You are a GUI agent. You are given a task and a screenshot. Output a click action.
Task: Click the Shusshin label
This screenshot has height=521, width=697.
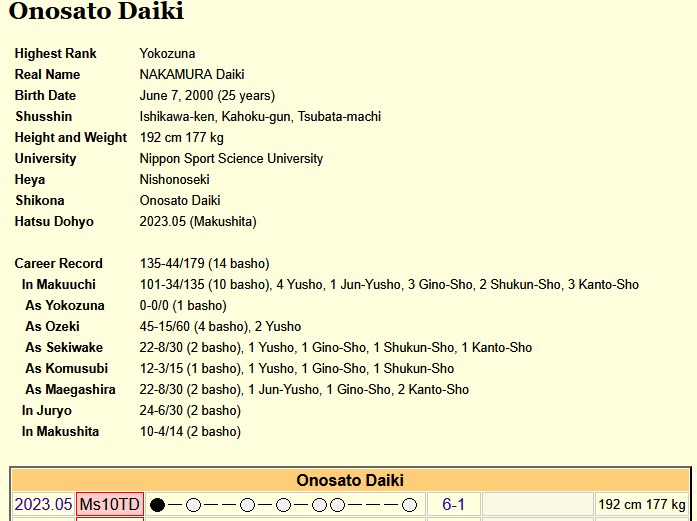44,116
